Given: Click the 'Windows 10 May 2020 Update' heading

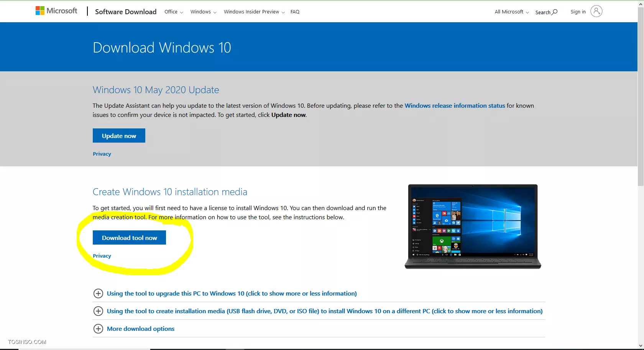Looking at the screenshot, I should (x=156, y=90).
